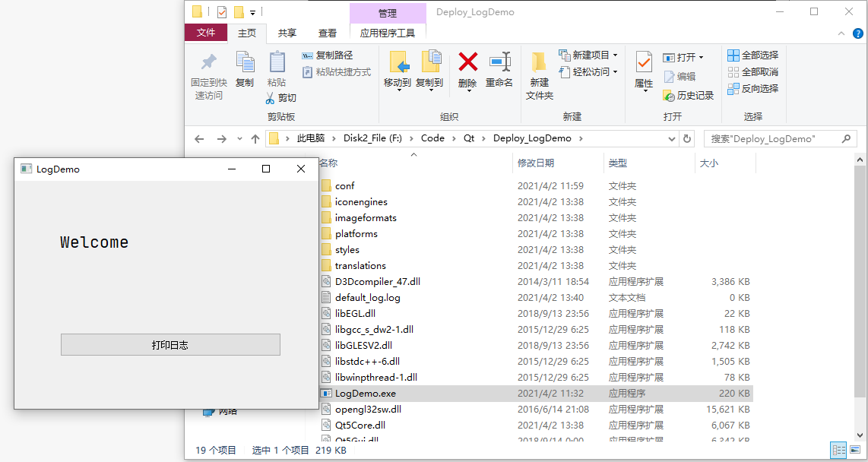The height and width of the screenshot is (462, 868).
Task: Open the File (文件) menu tab
Action: coord(206,33)
